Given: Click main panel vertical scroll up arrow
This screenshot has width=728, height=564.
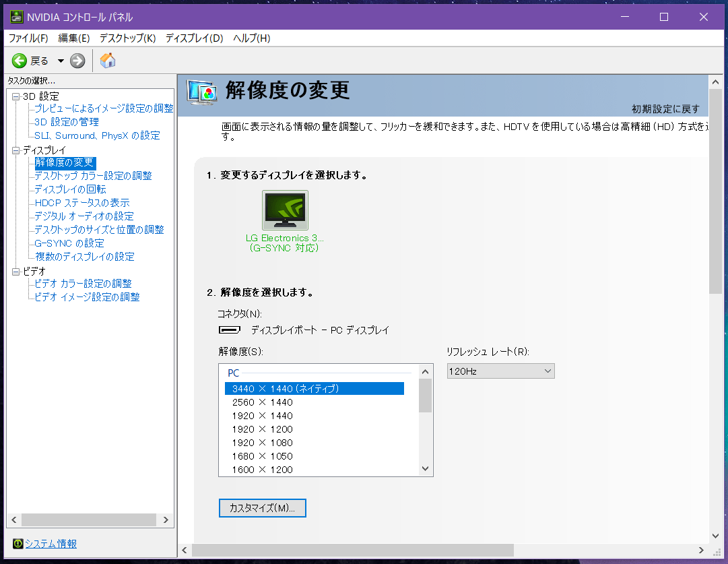Looking at the screenshot, I should (x=715, y=82).
